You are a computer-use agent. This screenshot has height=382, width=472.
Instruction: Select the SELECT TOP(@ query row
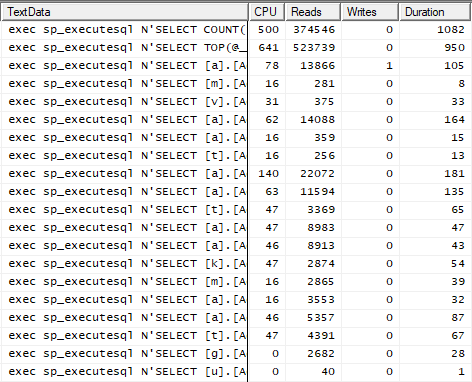(x=236, y=48)
